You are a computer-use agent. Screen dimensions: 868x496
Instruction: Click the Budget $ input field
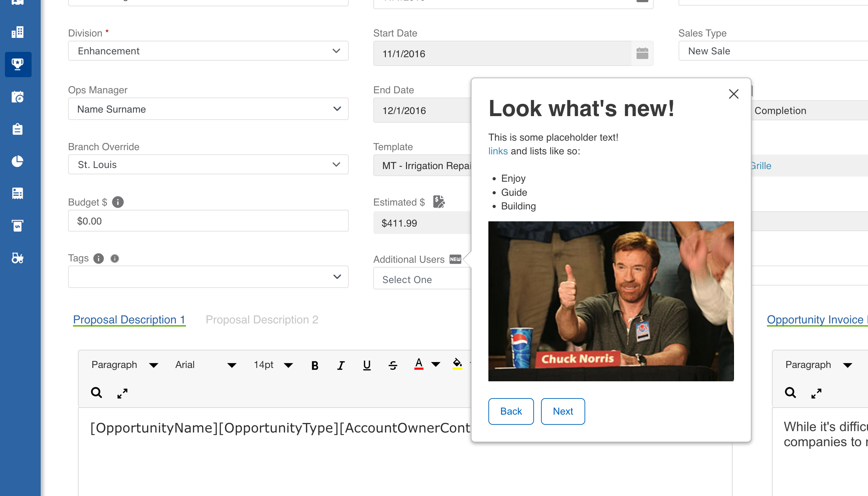[208, 221]
